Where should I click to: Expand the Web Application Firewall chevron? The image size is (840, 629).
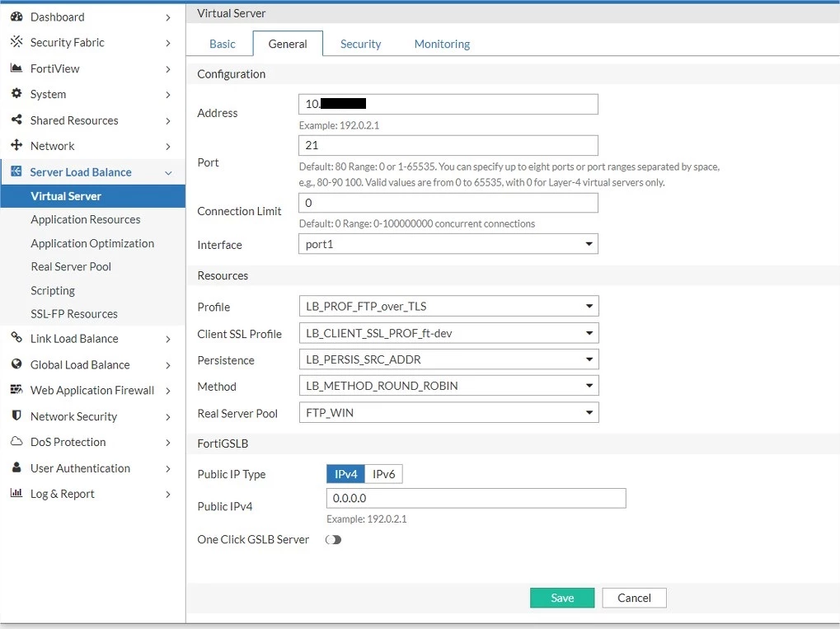168,391
